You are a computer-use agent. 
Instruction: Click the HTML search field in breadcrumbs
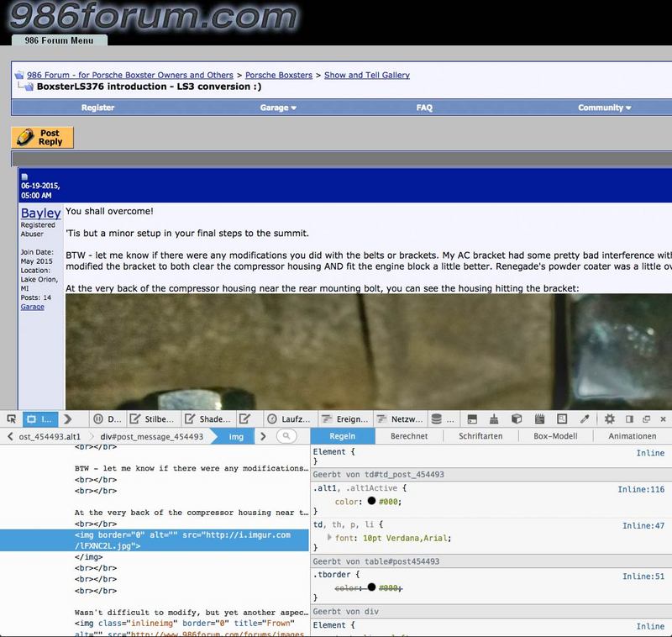(x=286, y=436)
